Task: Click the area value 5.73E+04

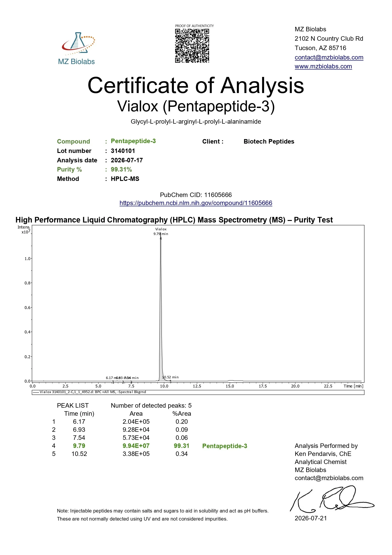Action: tap(136, 438)
